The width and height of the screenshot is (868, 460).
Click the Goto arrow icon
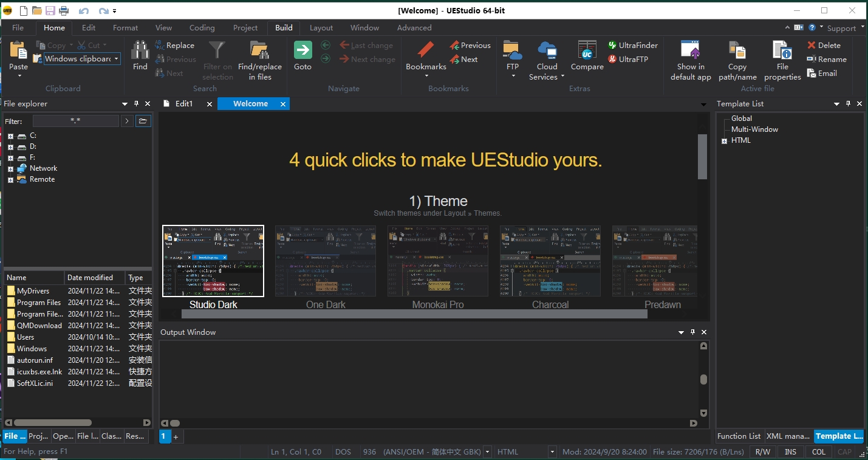302,50
